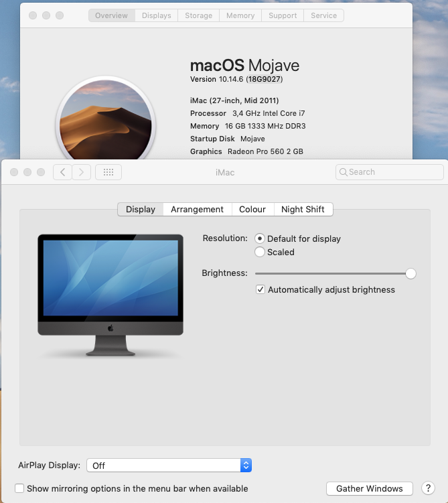This screenshot has width=448, height=503.
Task: Show all preferences with the grid icon
Action: (x=108, y=172)
